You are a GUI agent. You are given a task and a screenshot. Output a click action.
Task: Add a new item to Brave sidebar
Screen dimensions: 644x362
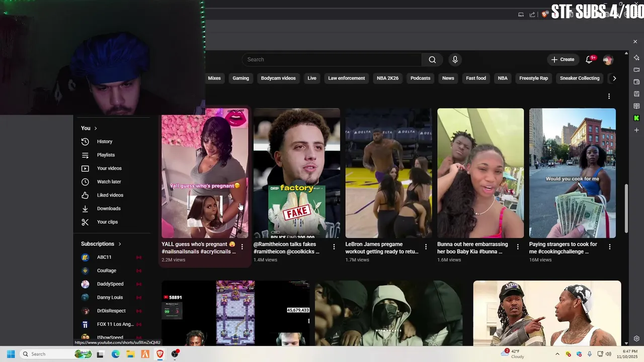pyautogui.click(x=636, y=130)
